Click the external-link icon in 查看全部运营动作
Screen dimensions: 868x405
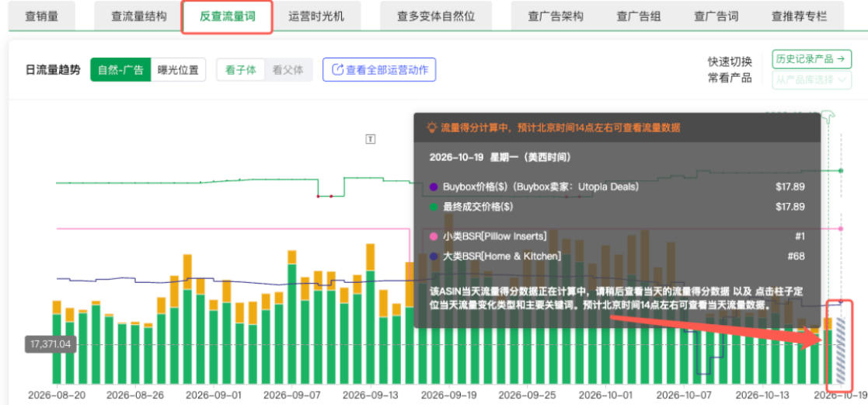[x=337, y=70]
